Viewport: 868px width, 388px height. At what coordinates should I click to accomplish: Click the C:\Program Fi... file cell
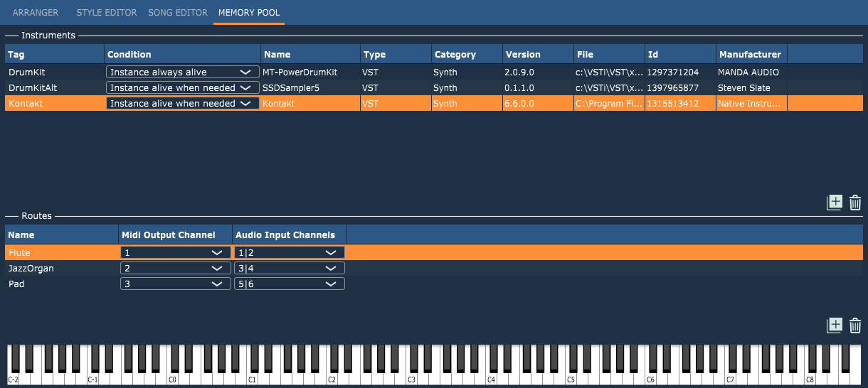click(x=610, y=103)
